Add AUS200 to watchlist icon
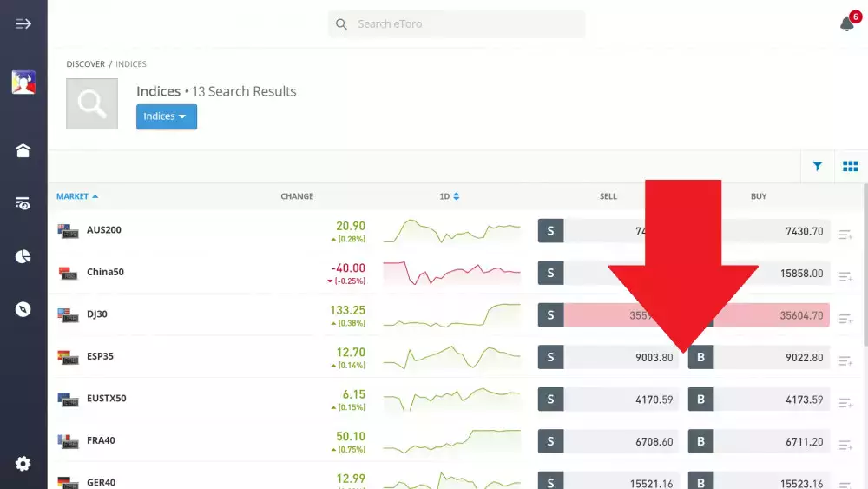This screenshot has height=489, width=868. 845,235
